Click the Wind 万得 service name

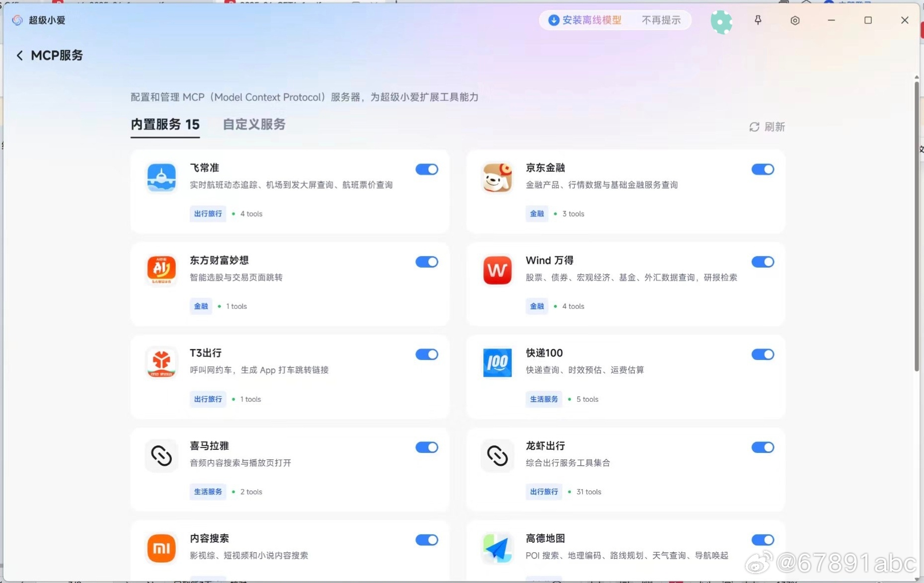549,260
